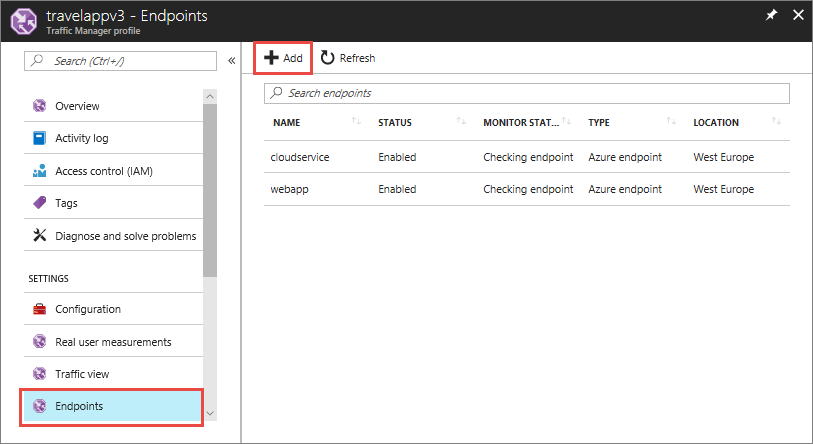Click West Europe in webapp row
813x444 pixels.
(x=724, y=189)
